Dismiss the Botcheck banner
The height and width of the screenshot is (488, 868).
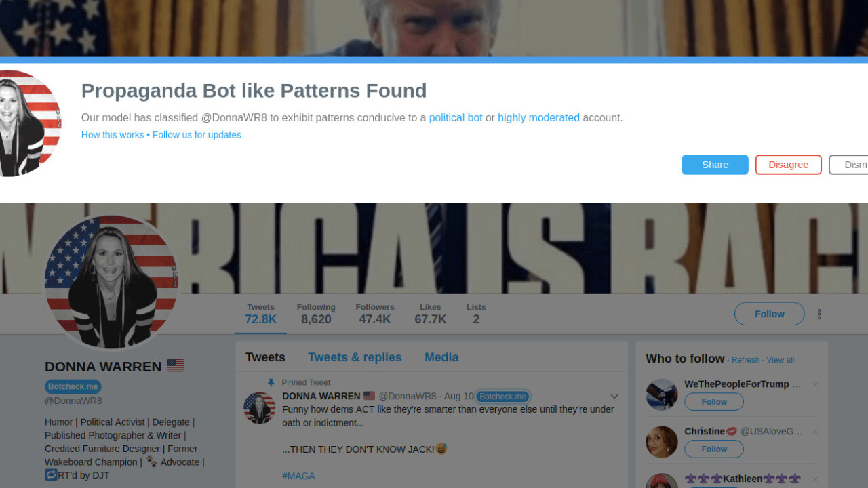pyautogui.click(x=851, y=165)
